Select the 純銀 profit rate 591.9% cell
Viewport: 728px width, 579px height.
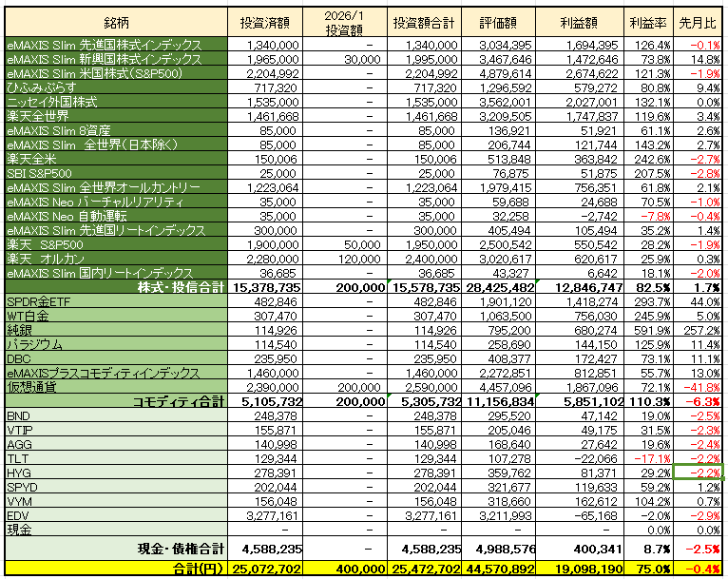(x=649, y=330)
